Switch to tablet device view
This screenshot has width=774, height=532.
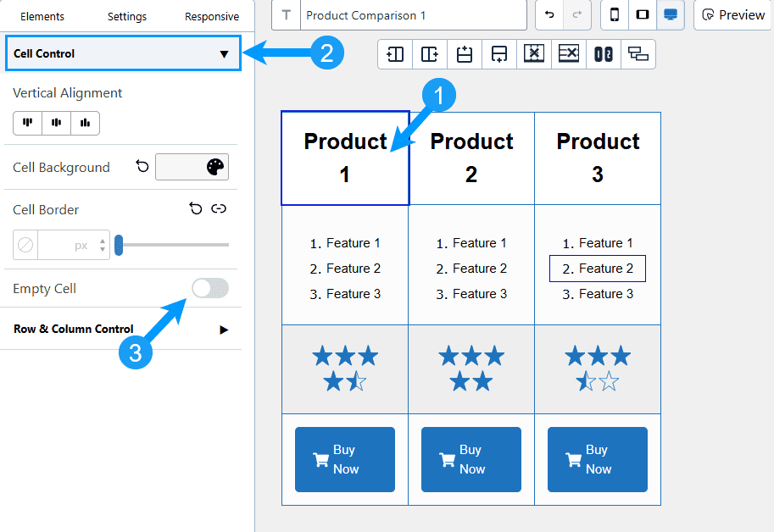[642, 15]
